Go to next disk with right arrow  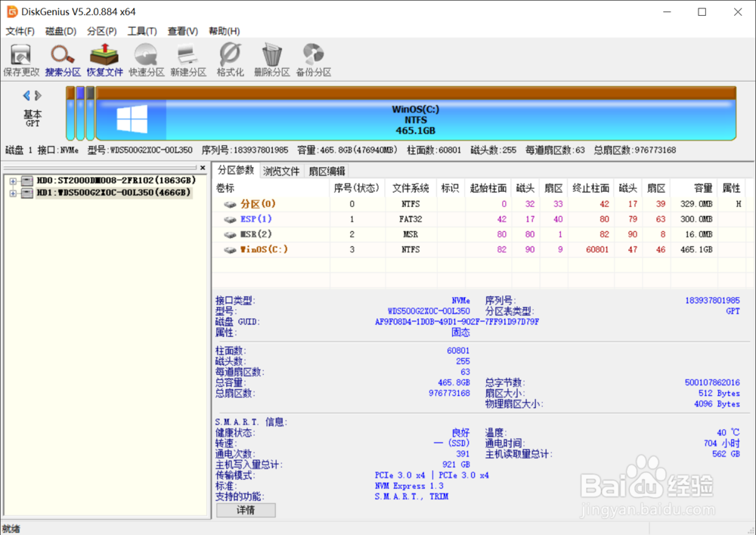coord(38,95)
